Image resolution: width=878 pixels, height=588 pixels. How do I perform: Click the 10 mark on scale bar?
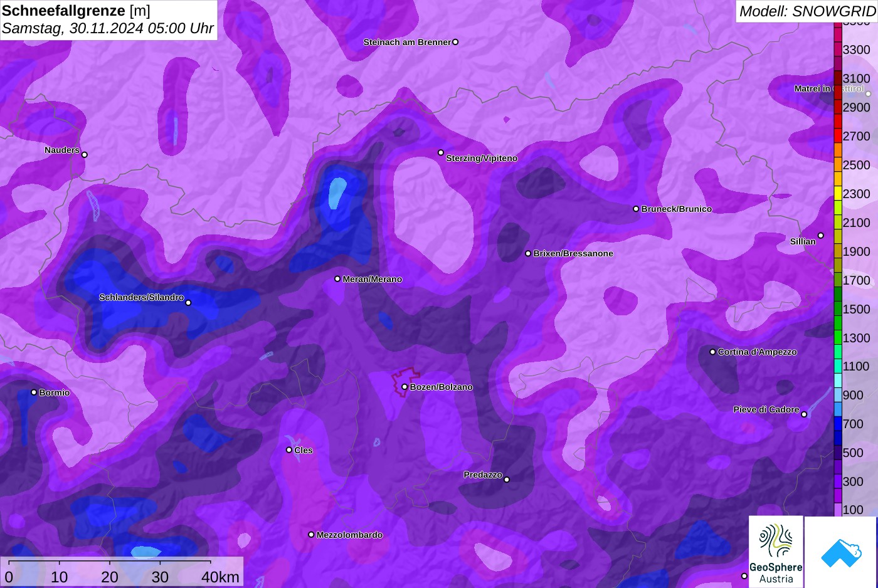tap(60, 577)
